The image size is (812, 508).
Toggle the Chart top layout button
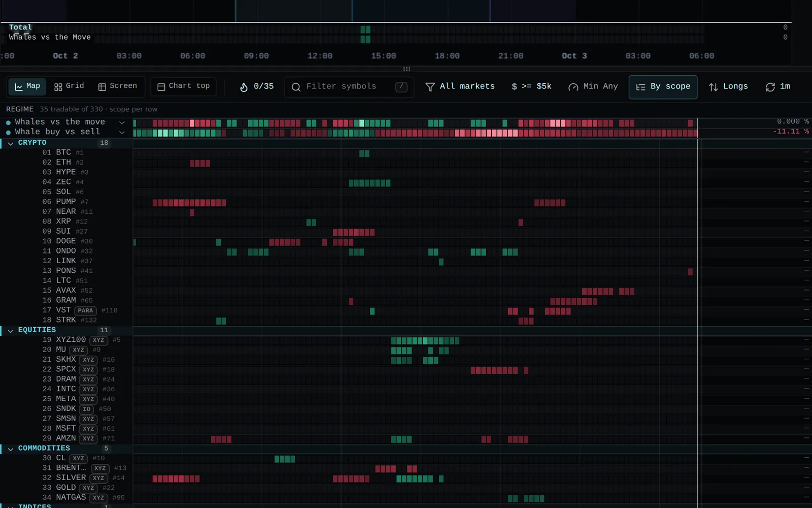pyautogui.click(x=183, y=86)
